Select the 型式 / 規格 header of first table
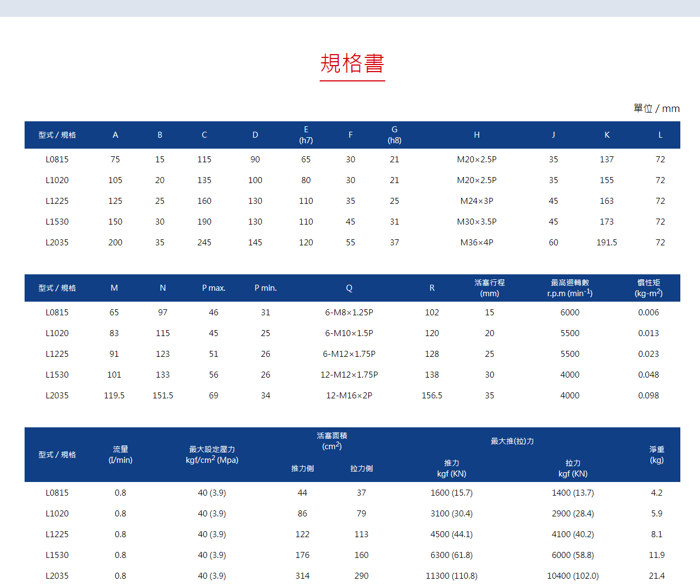 pyautogui.click(x=57, y=134)
